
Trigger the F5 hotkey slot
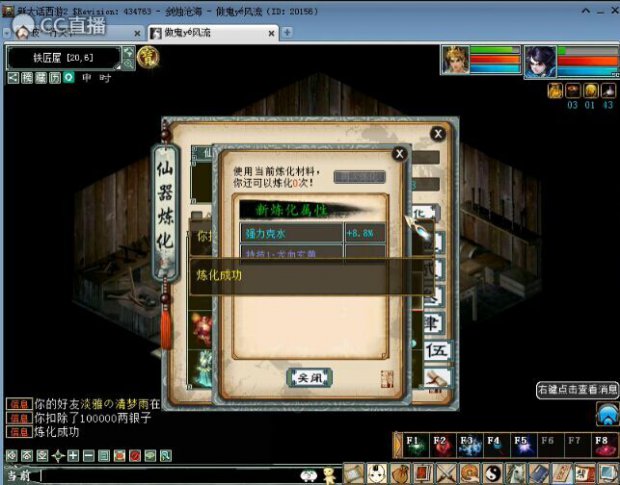(x=520, y=445)
